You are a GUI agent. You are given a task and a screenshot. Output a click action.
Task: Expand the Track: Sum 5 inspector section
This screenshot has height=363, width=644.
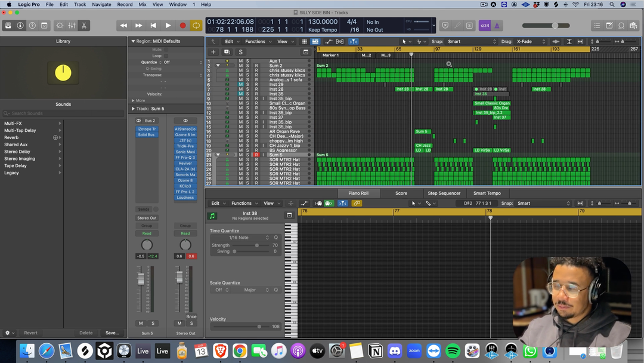point(134,109)
